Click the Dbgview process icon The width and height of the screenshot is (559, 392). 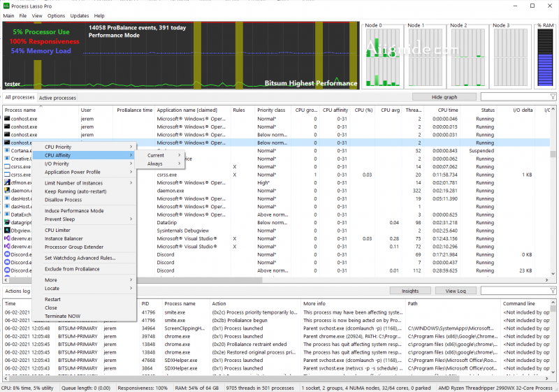[7, 231]
